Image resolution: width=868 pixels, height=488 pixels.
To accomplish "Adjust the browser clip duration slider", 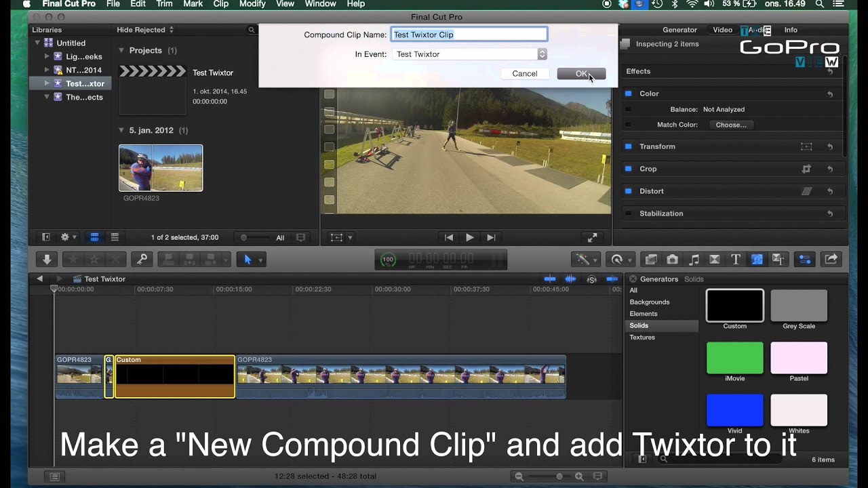I will [x=255, y=238].
